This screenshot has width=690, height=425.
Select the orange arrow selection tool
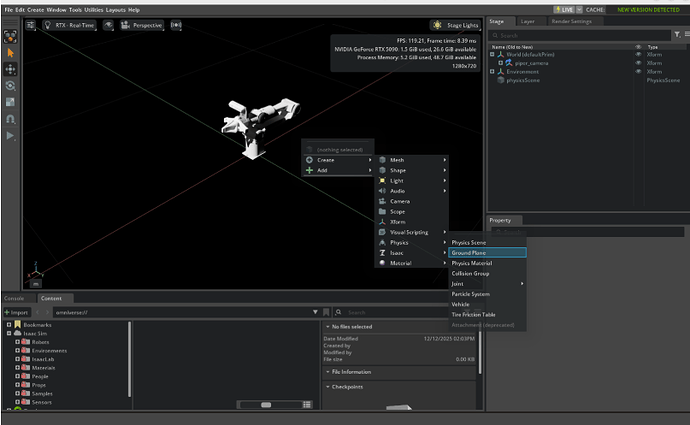(x=10, y=51)
